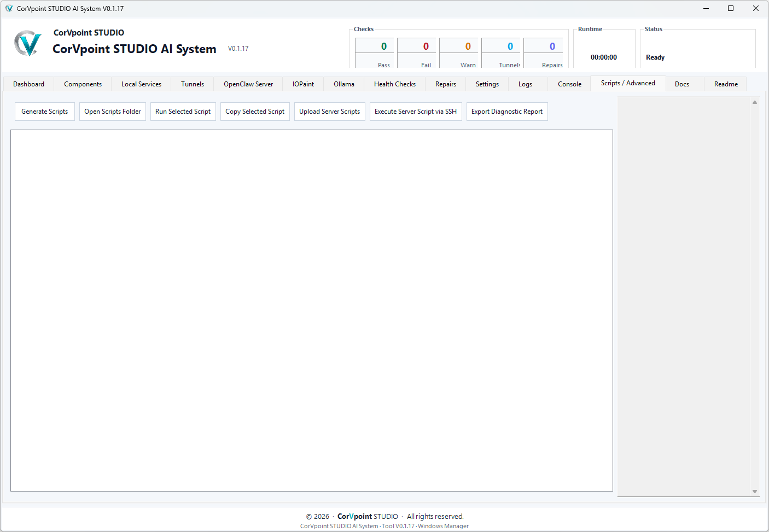Run Selected Script button
This screenshot has width=769, height=532.
[x=183, y=112]
